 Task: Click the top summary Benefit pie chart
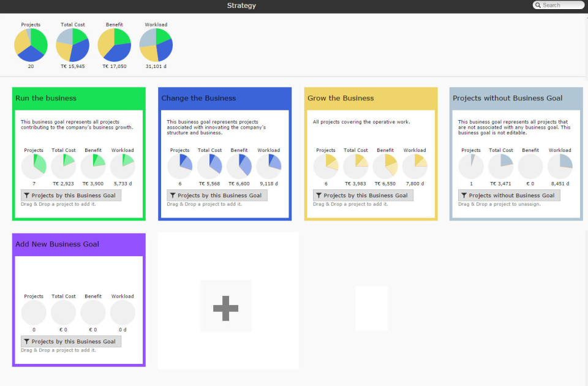coord(115,45)
